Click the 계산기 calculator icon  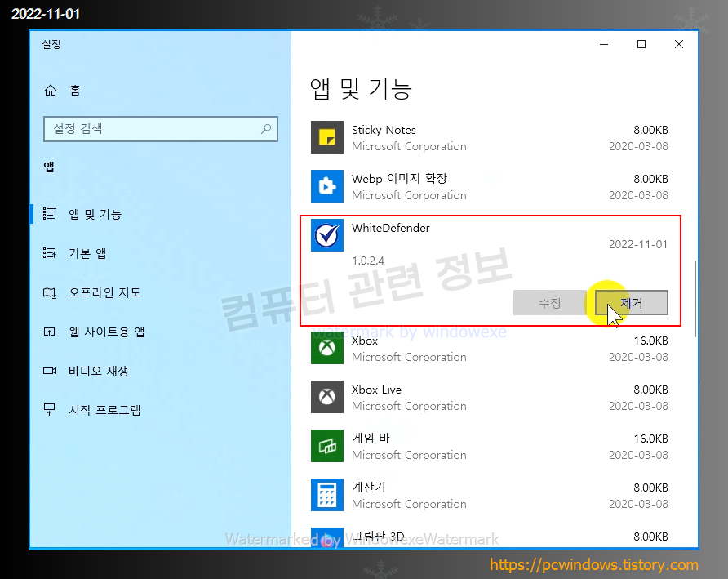tap(326, 495)
